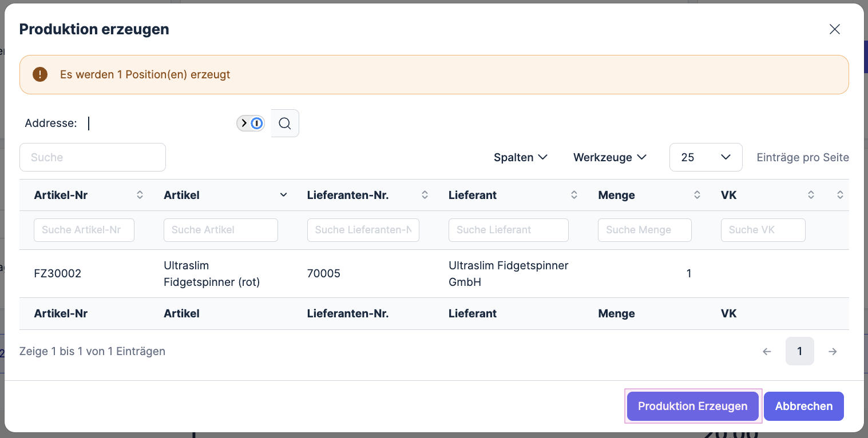
Task: Click the Produktion Erzeugen button
Action: [692, 406]
